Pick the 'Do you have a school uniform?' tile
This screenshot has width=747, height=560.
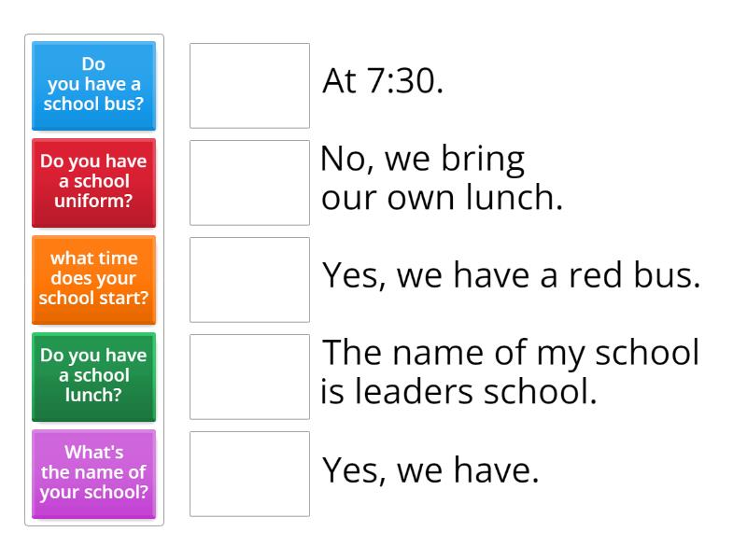pyautogui.click(x=94, y=183)
